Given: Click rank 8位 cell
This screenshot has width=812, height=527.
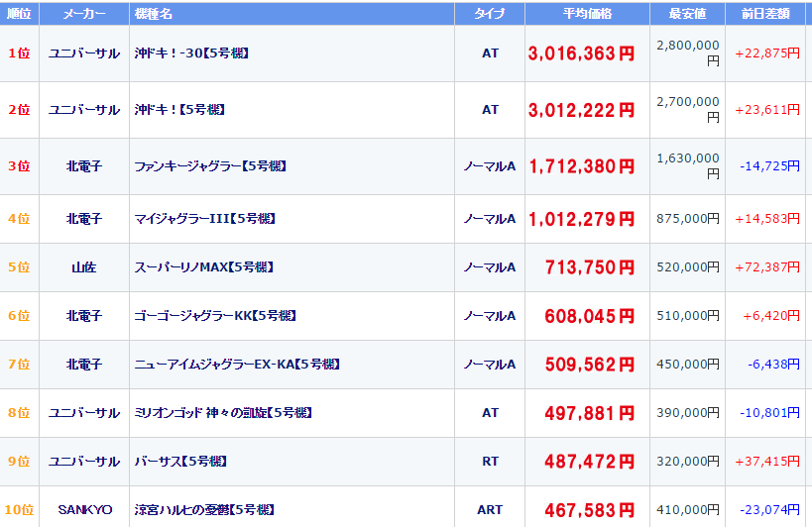Looking at the screenshot, I should (19, 413).
